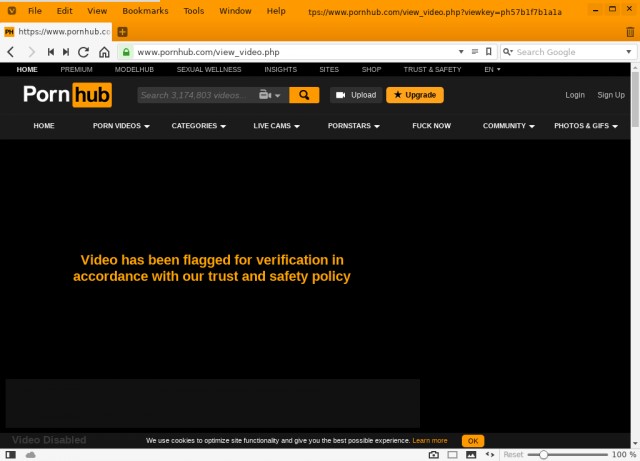
Task: Click the cloud sync status icon
Action: click(x=31, y=454)
